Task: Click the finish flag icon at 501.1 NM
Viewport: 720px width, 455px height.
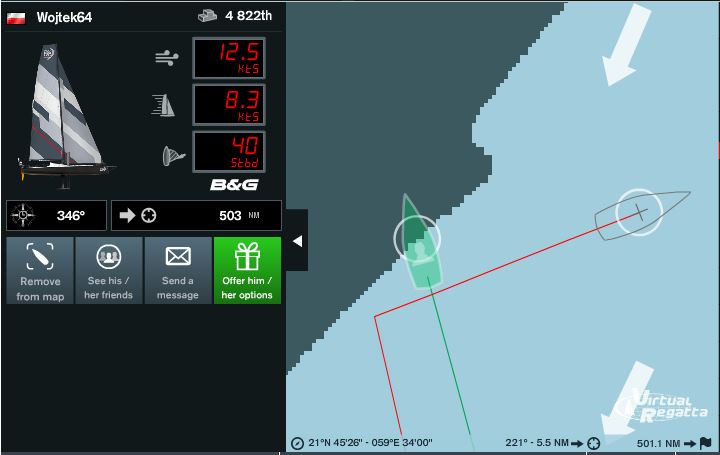Action: click(x=705, y=444)
